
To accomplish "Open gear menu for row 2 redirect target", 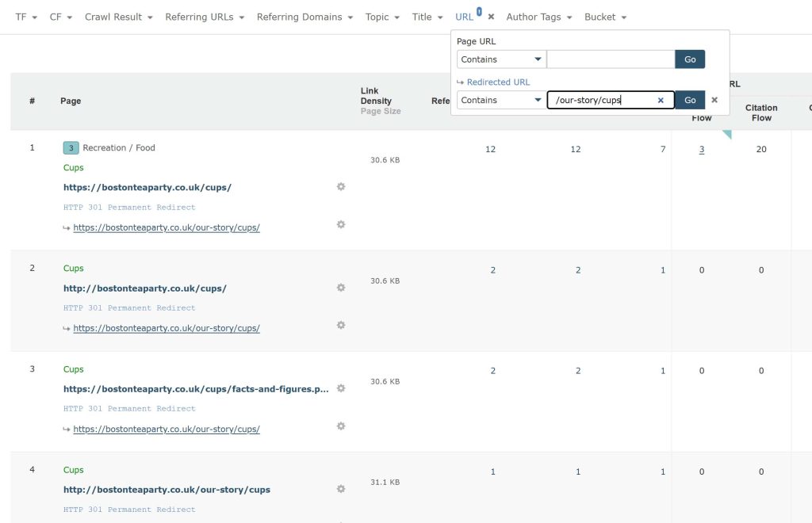I will (x=341, y=325).
